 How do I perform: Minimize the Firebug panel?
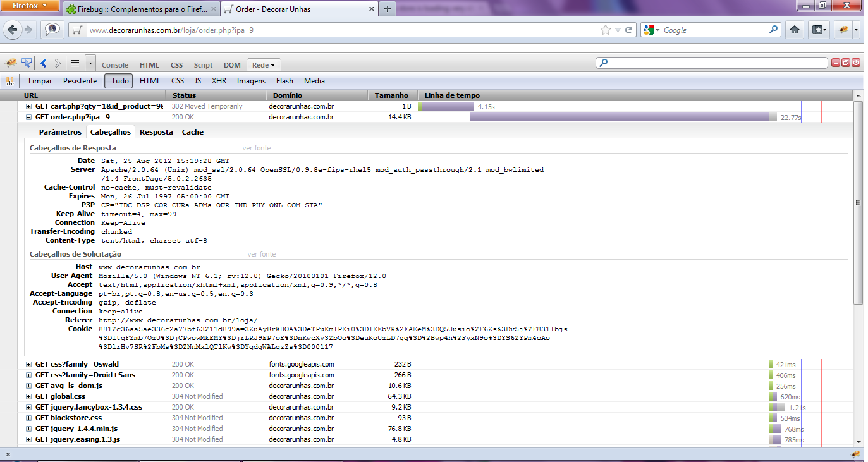point(835,63)
